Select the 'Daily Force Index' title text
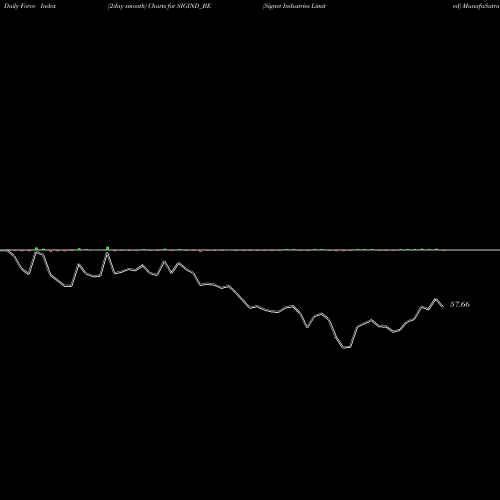The image size is (500, 500). click(x=30, y=6)
